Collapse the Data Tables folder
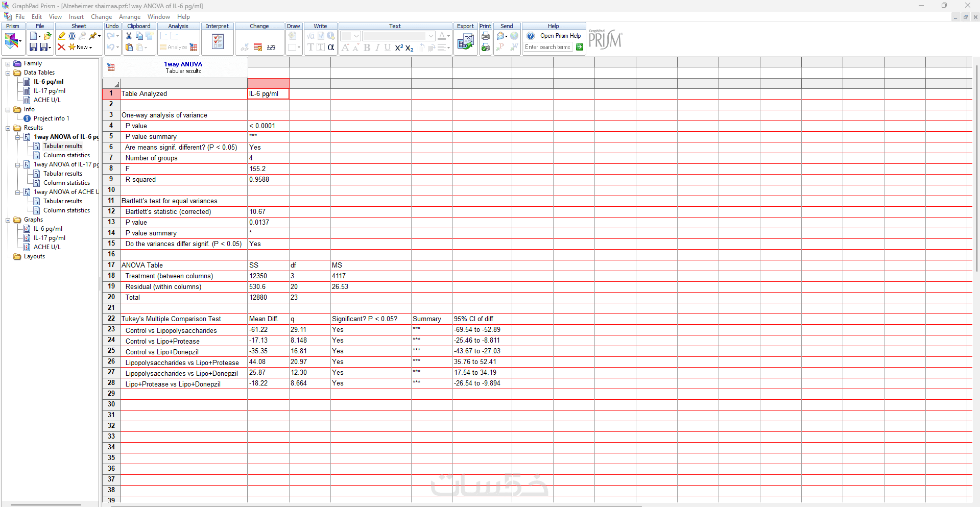The height and width of the screenshot is (507, 980). coord(8,73)
